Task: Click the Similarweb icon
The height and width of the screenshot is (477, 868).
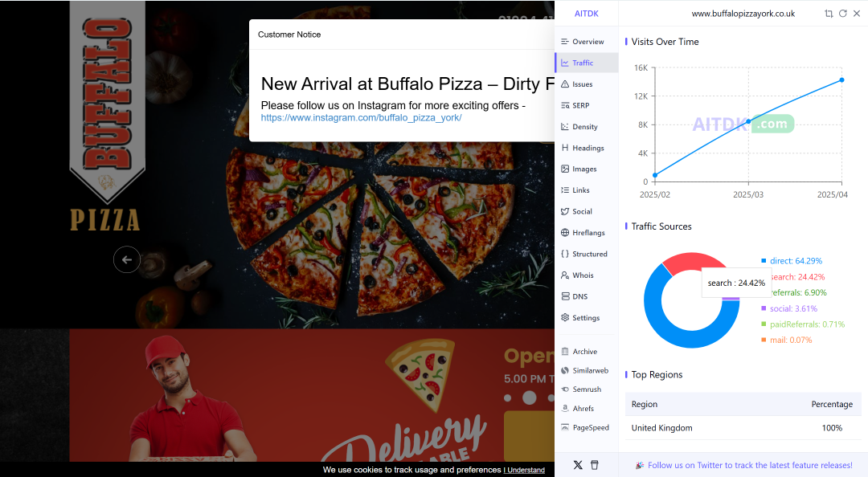Action: click(565, 370)
